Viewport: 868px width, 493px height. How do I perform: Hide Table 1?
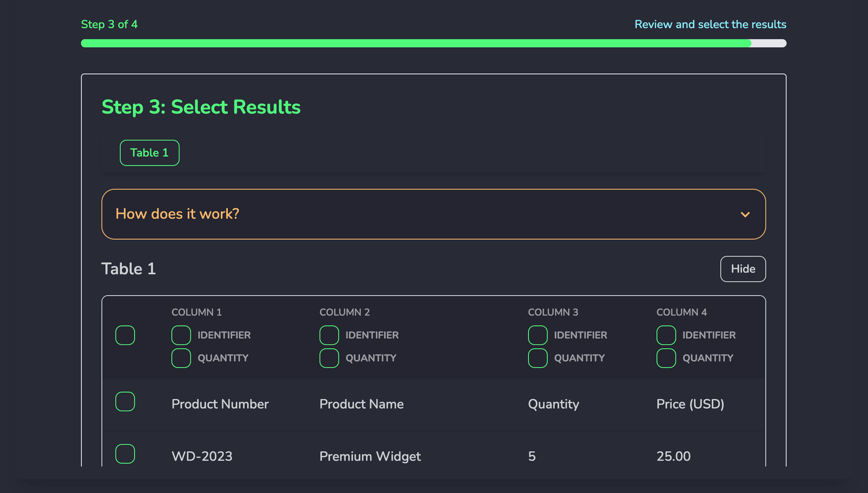click(743, 268)
